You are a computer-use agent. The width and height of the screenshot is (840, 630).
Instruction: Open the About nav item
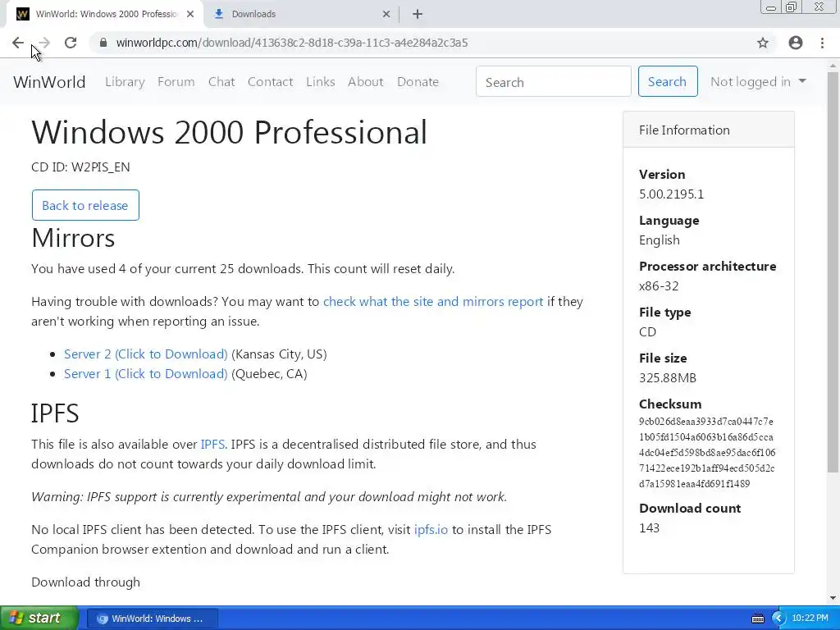[x=365, y=82]
